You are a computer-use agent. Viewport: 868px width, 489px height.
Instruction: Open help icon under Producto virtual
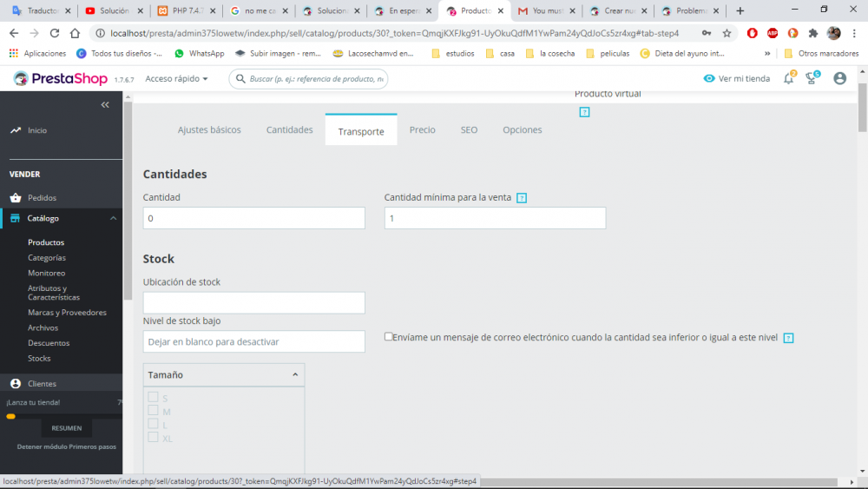tap(584, 112)
